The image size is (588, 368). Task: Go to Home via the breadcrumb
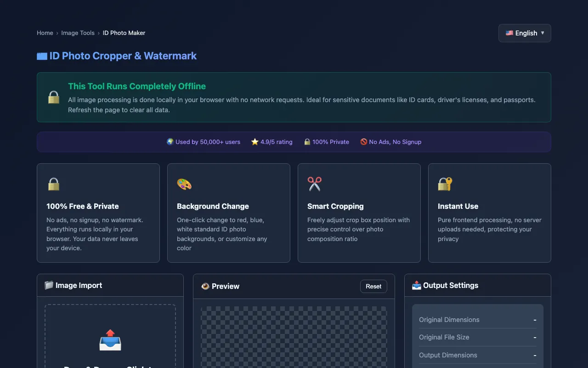pyautogui.click(x=45, y=33)
